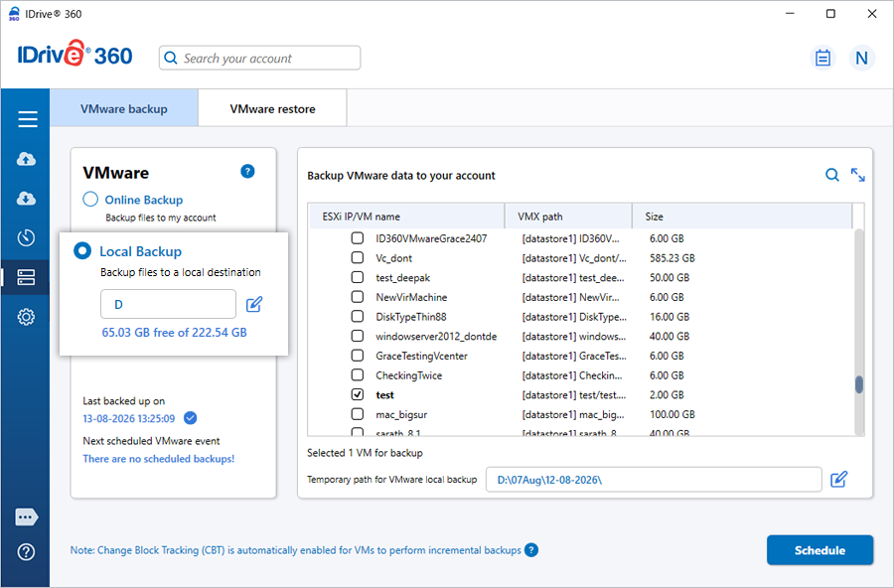Open settings gear in sidebar
Viewport: 894px width, 588px height.
tap(26, 317)
